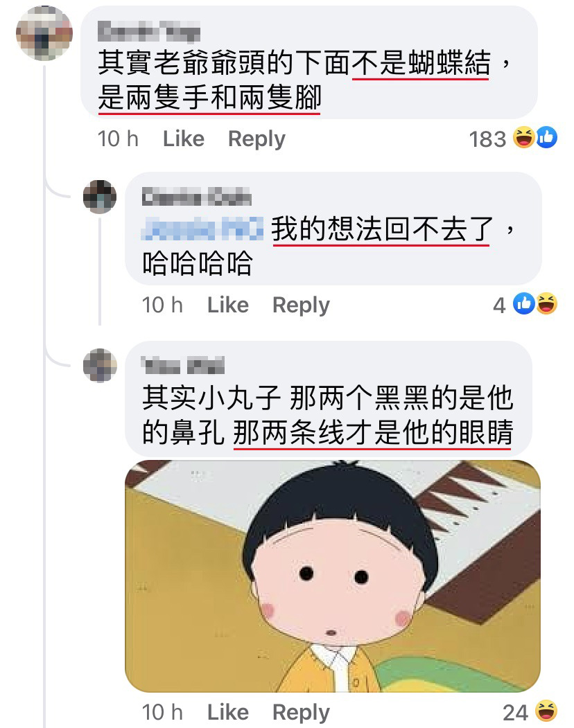Open the blurred name on the top comment
Screen dimensions: 574x728
(x=149, y=31)
